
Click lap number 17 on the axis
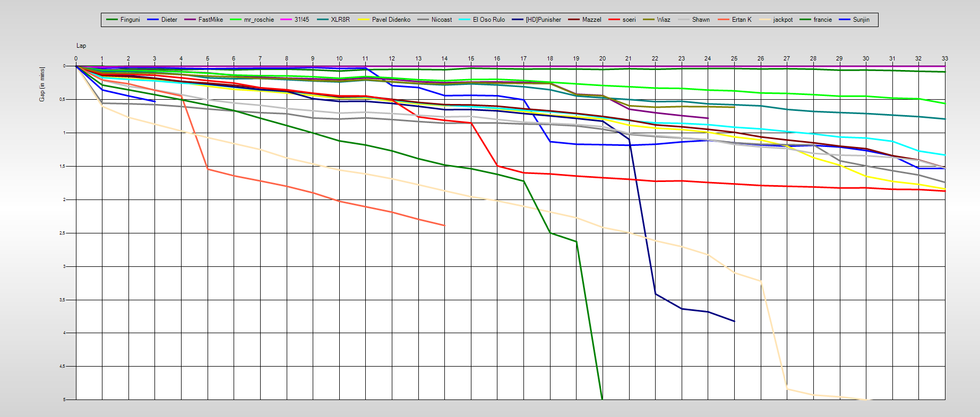point(523,58)
